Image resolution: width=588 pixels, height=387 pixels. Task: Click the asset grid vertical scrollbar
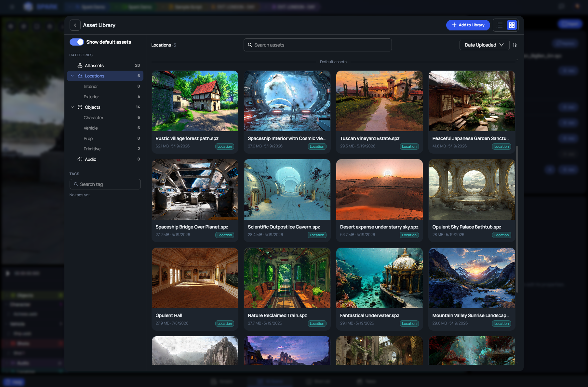click(x=517, y=219)
